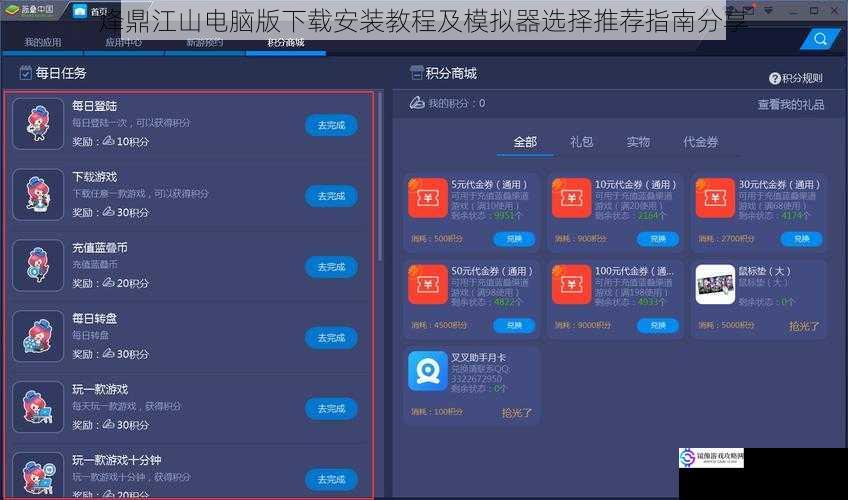848x500 pixels.
Task: Select the 代金券 store filter tab
Action: (x=701, y=142)
